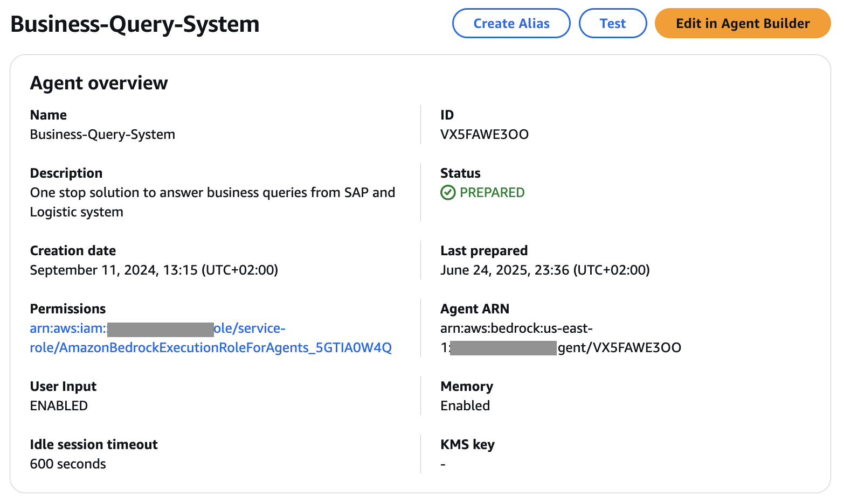Click the 600 seconds timeout value
The image size is (844, 504).
(68, 464)
